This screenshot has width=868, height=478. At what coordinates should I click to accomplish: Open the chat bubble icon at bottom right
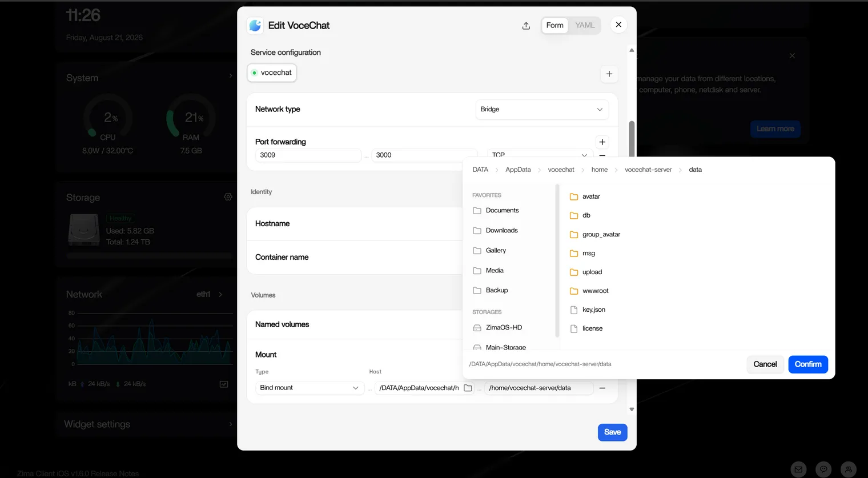(x=823, y=469)
